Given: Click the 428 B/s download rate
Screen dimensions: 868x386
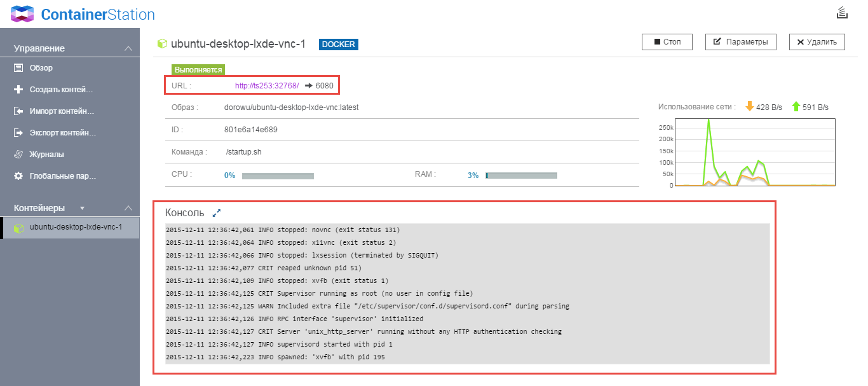Looking at the screenshot, I should point(770,107).
